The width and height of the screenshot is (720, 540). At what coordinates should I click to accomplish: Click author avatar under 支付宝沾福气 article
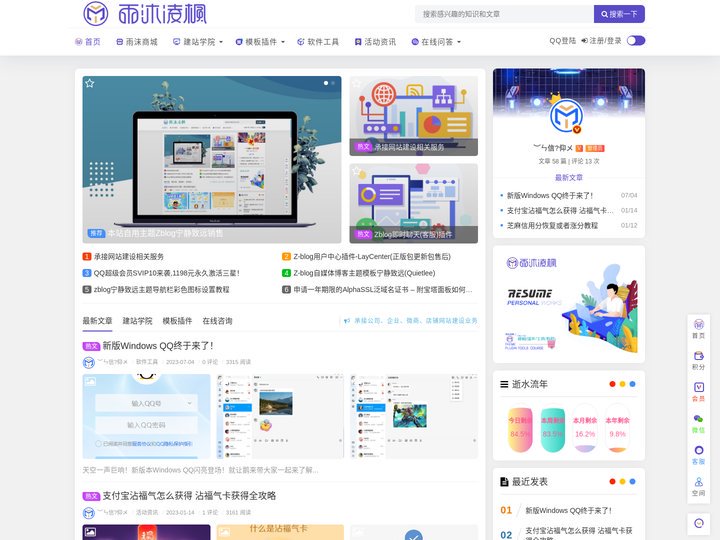coord(89,512)
